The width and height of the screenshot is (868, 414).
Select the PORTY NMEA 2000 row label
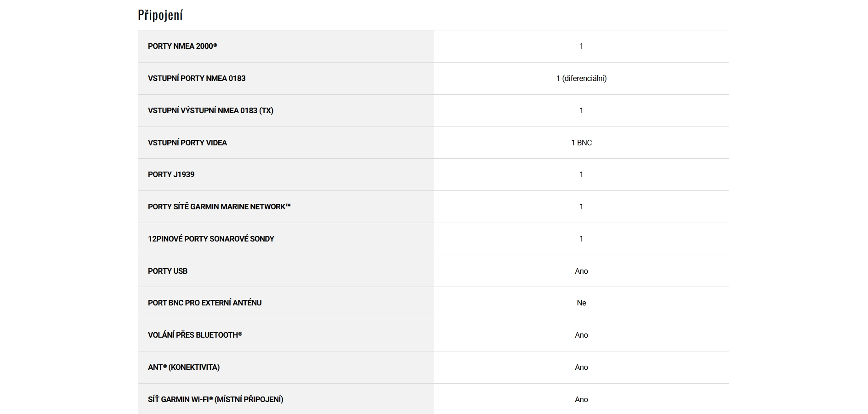pos(182,46)
